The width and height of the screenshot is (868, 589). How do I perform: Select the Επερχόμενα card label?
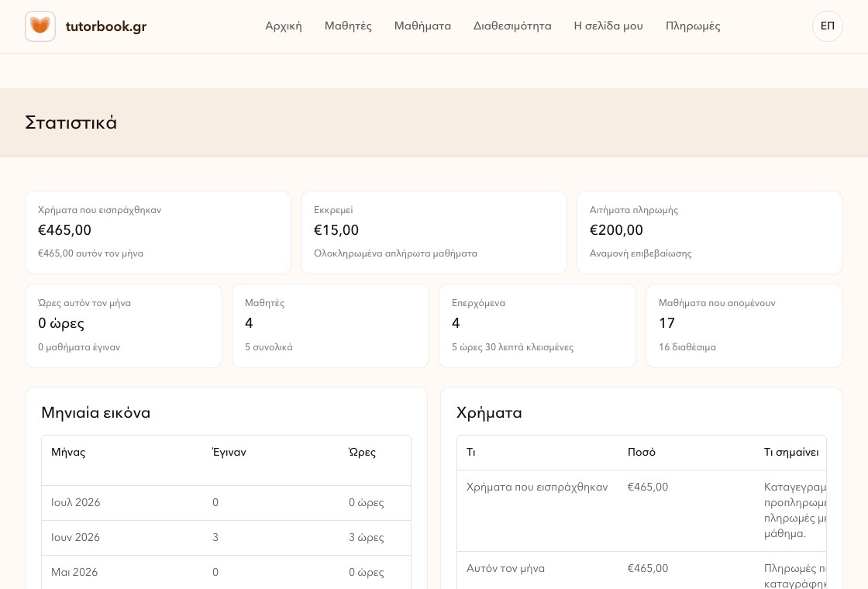478,303
